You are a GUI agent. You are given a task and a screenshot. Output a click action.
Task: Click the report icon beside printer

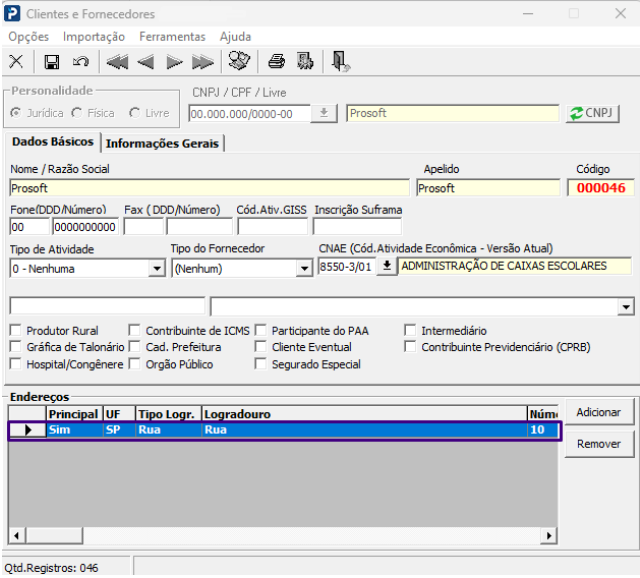pyautogui.click(x=305, y=61)
